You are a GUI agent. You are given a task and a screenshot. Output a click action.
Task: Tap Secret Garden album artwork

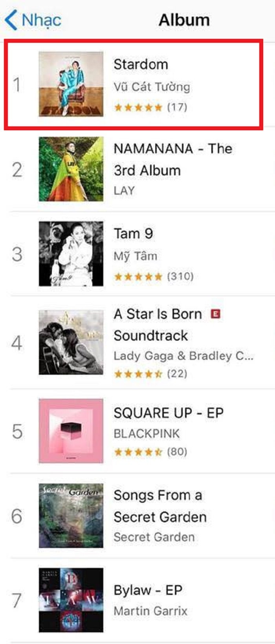click(x=71, y=516)
